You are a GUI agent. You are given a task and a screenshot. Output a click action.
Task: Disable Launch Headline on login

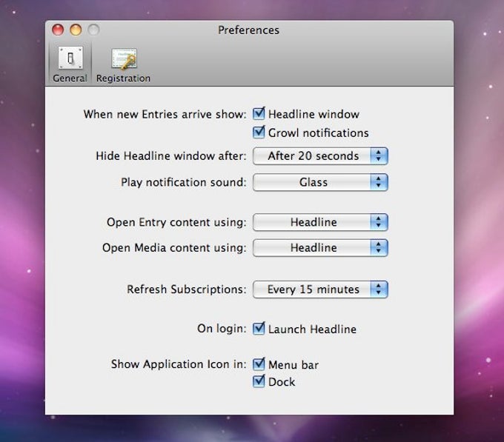tap(259, 329)
